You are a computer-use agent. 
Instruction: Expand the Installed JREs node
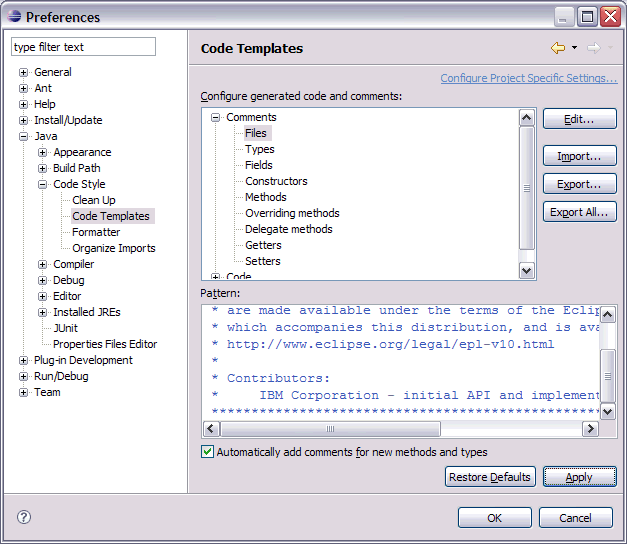click(42, 312)
